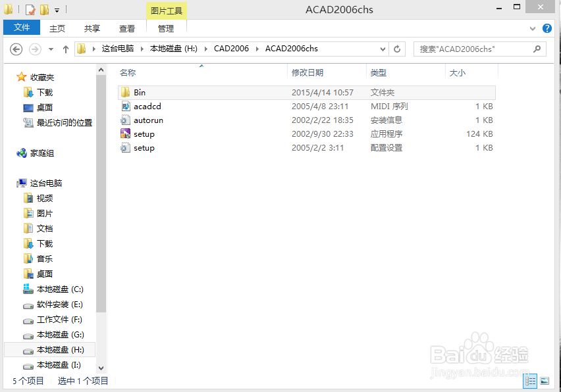Click navigation pane scroll down arrow
Image resolution: width=561 pixels, height=392 pixels.
[101, 368]
